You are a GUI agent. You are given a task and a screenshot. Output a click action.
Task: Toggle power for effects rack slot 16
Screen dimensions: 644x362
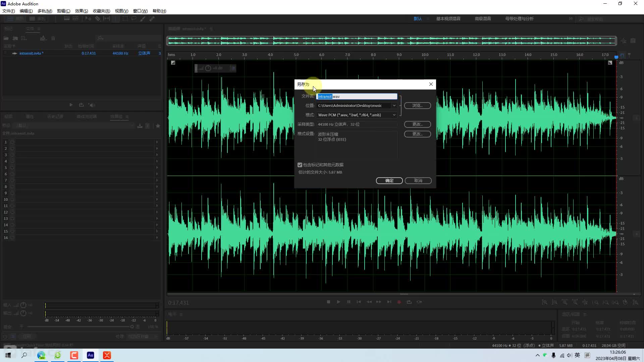pyautogui.click(x=12, y=238)
